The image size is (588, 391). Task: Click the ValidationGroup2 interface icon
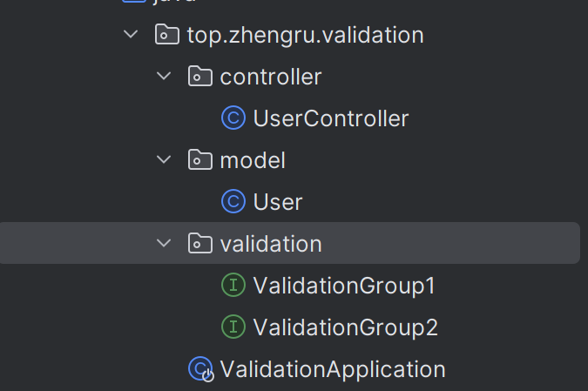[x=233, y=327]
